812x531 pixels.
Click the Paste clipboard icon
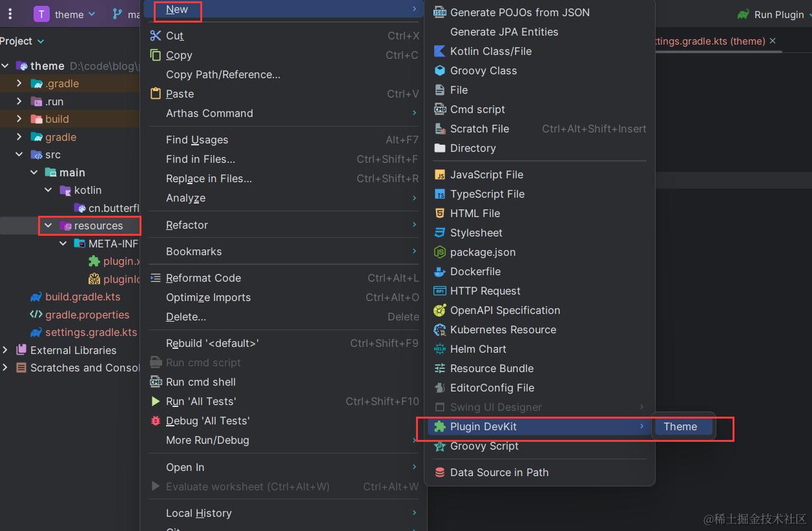[156, 94]
